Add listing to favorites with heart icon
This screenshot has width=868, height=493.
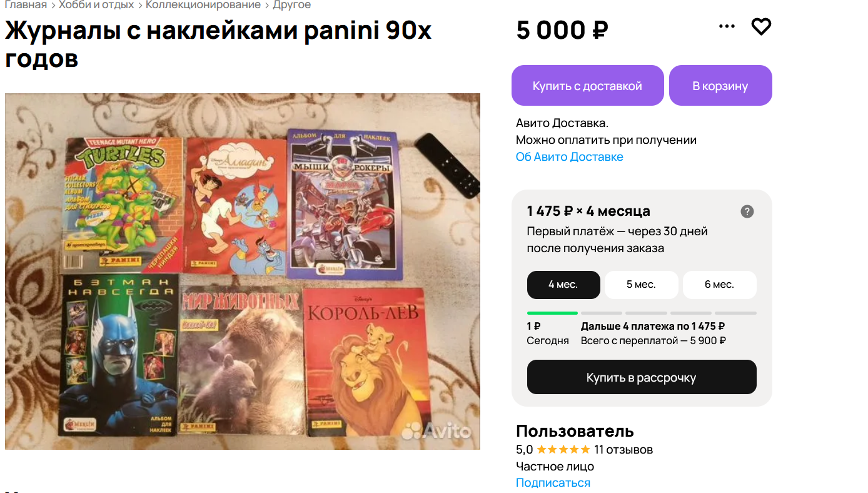[761, 27]
